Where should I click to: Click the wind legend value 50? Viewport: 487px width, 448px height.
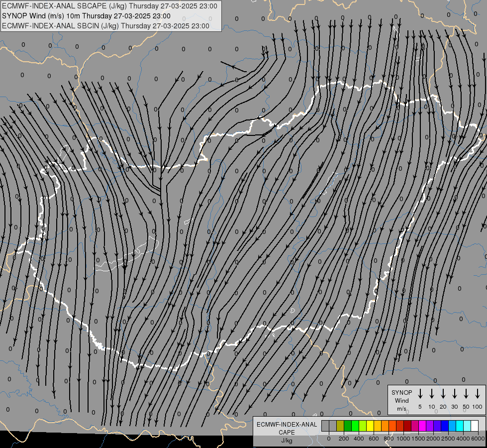(466, 407)
